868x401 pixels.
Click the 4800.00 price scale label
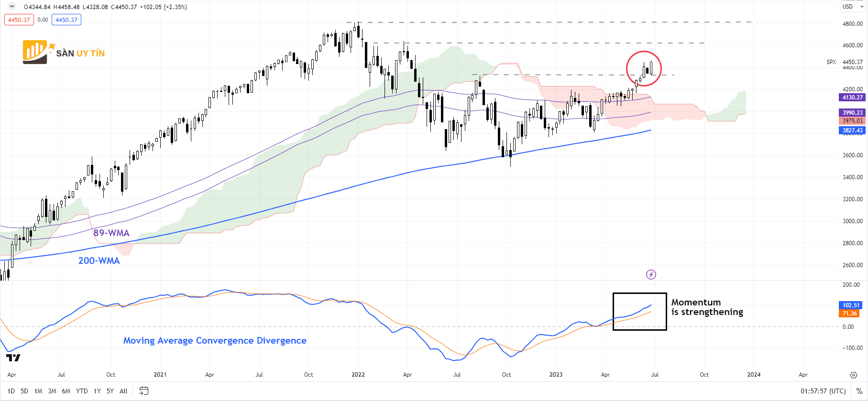click(x=852, y=23)
